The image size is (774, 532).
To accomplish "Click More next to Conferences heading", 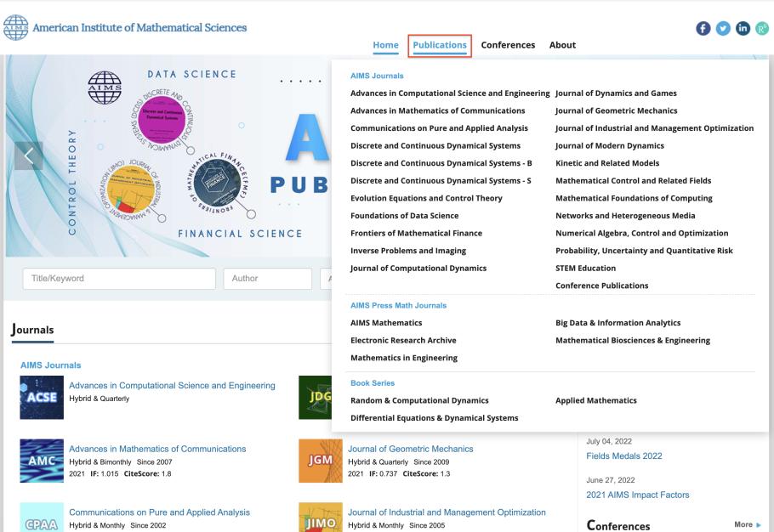I will (747, 525).
